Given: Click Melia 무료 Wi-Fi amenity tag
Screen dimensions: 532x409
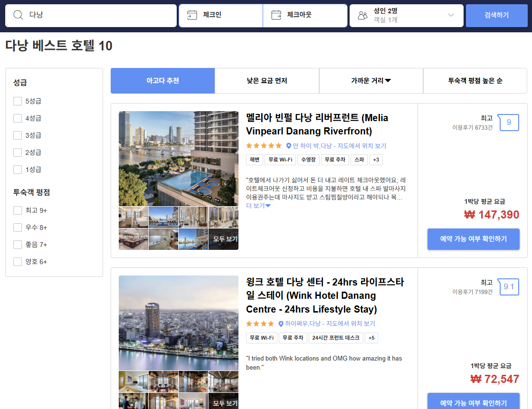Looking at the screenshot, I should pyautogui.click(x=280, y=160).
